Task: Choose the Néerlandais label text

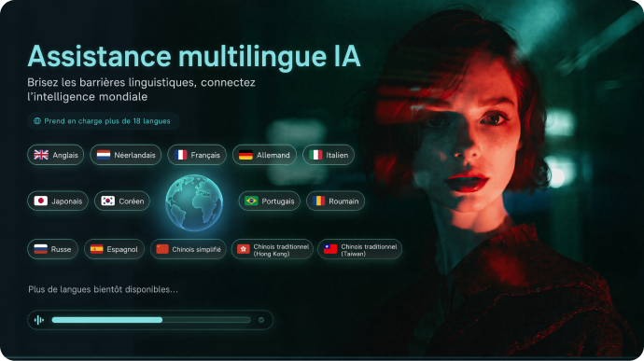Action: 134,155
